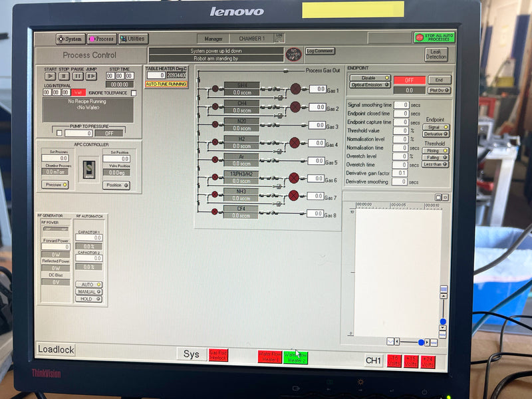Select APC Pressure mode
The width and height of the screenshot is (532, 399).
[x=55, y=185]
